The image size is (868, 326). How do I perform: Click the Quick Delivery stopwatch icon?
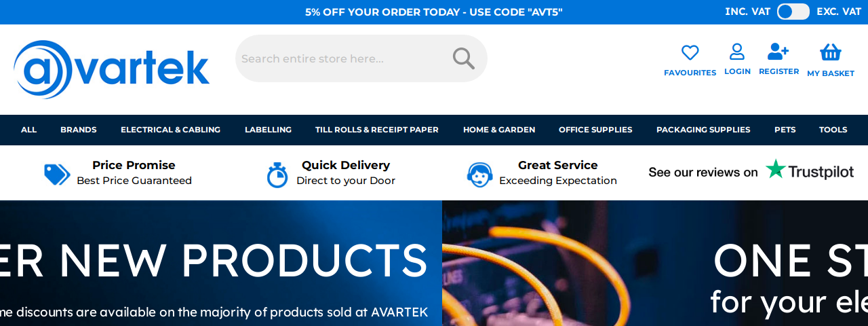click(277, 175)
